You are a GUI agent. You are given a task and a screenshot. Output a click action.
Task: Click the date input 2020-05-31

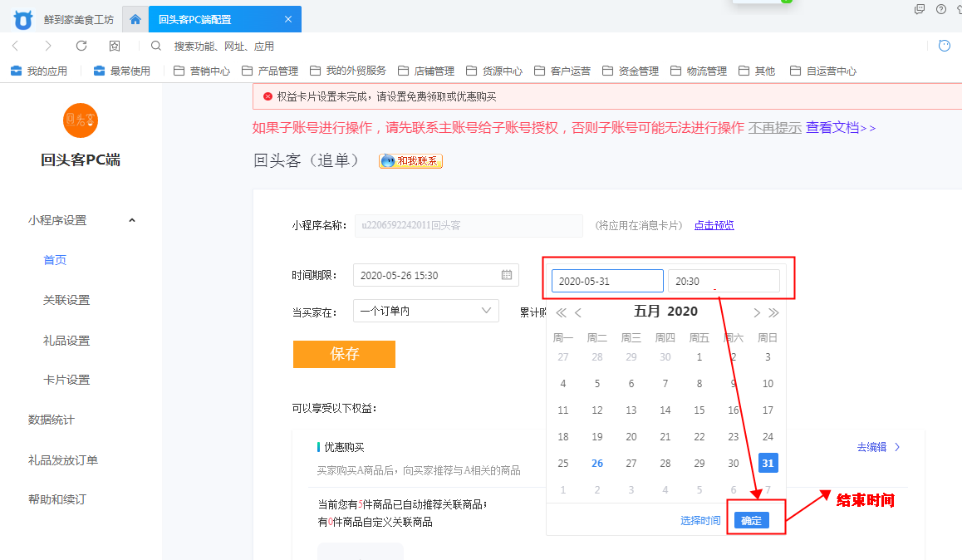coord(607,281)
